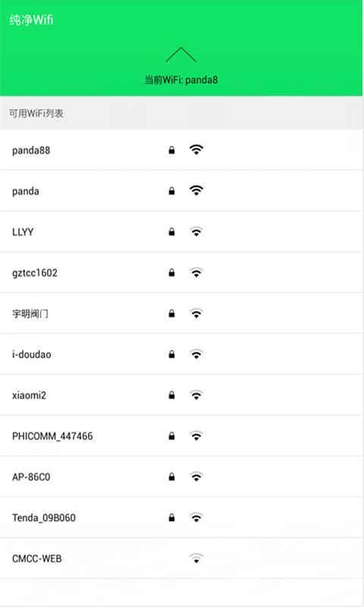Select the AP-86C0 network
The width and height of the screenshot is (364, 607).
click(182, 476)
